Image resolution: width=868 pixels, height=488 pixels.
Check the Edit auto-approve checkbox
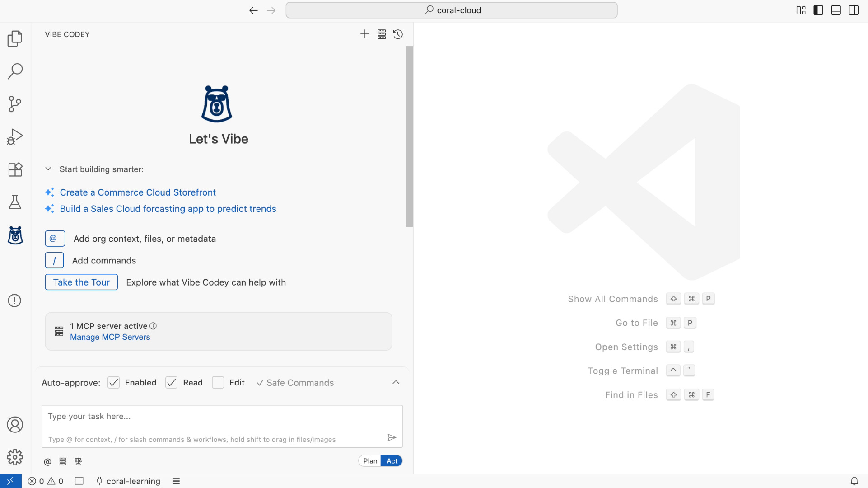[x=218, y=383]
